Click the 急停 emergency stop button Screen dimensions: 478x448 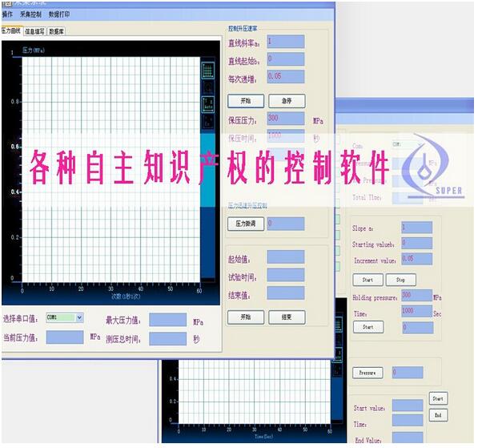287,101
